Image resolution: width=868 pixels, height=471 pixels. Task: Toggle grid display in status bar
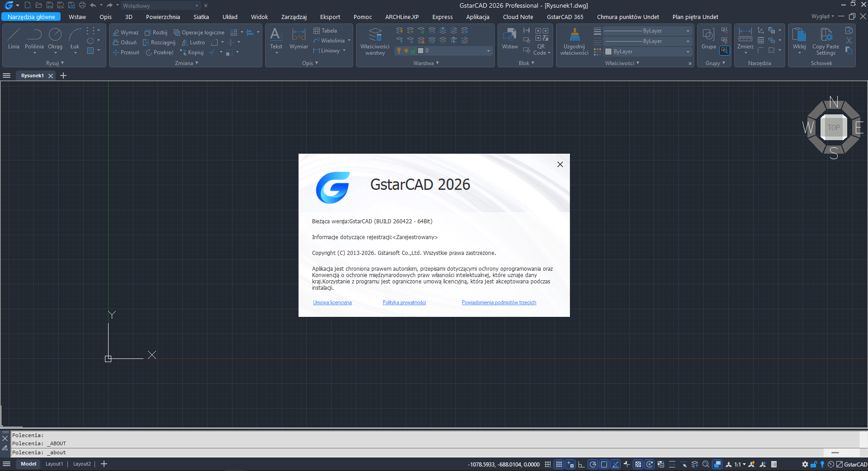coord(559,464)
